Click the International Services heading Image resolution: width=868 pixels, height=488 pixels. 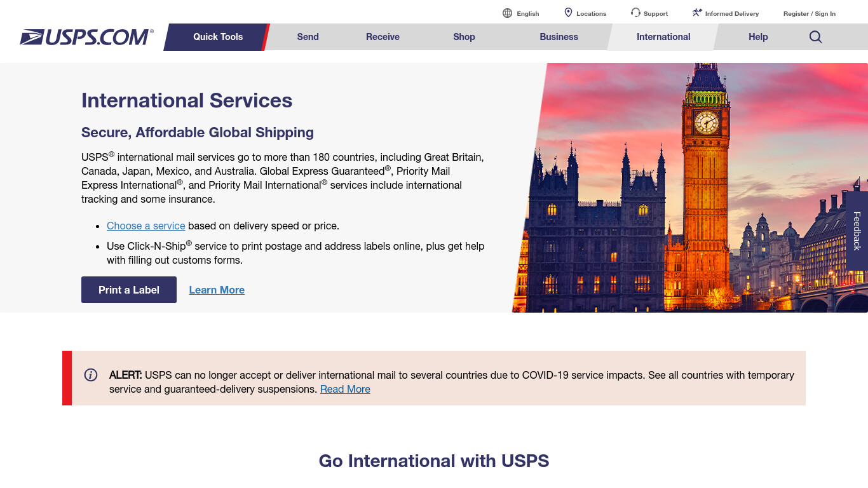[x=187, y=100]
